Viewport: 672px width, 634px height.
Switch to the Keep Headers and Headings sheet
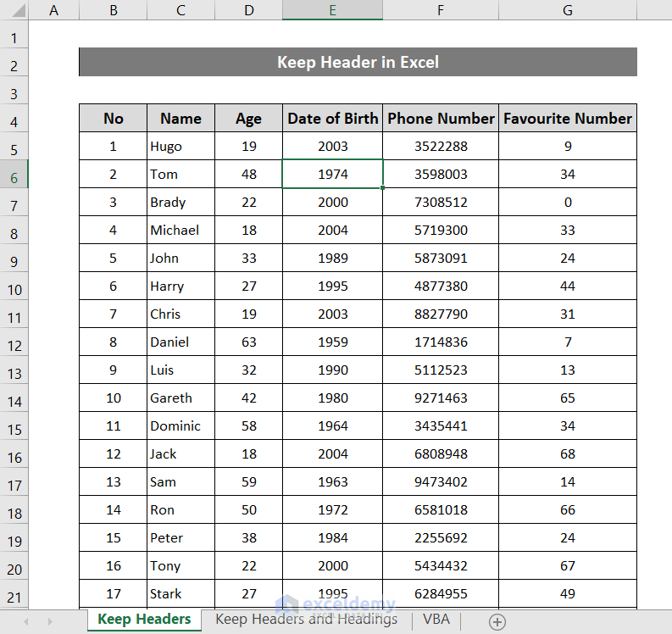tap(306, 620)
